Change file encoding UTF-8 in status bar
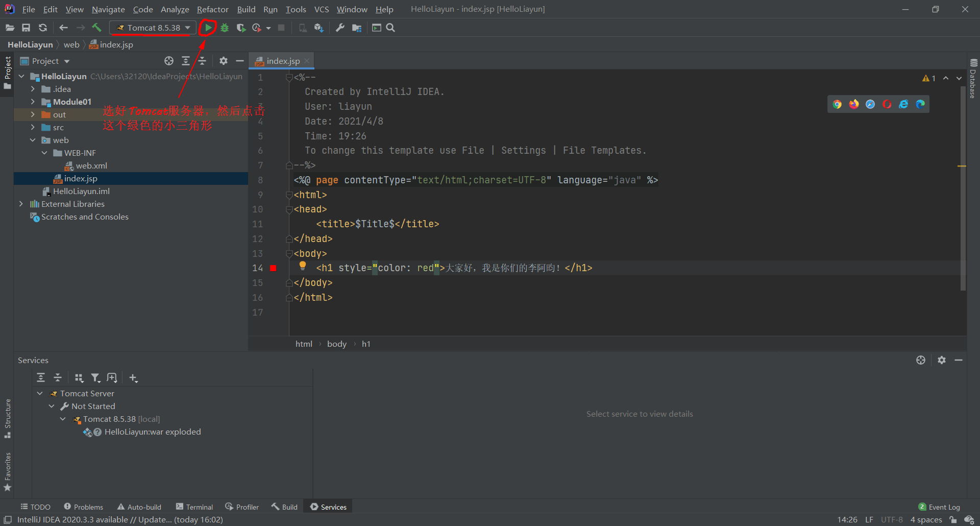Image resolution: width=980 pixels, height=526 pixels. click(x=892, y=520)
